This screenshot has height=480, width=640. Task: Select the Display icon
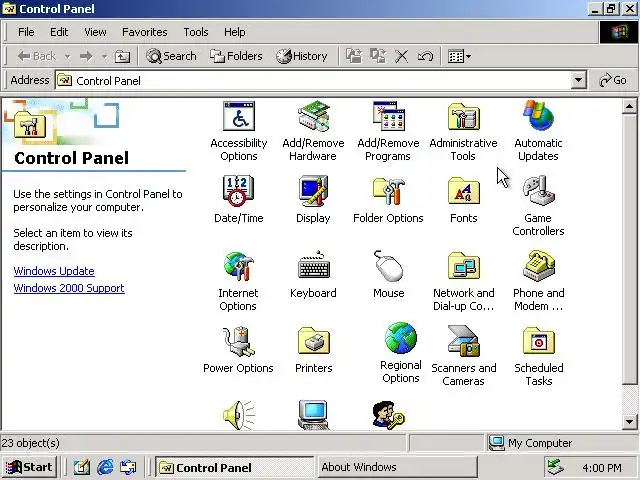coord(313,191)
